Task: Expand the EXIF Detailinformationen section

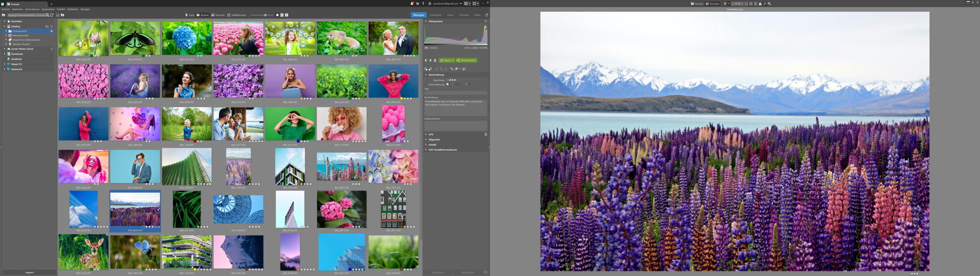Action: (442, 149)
